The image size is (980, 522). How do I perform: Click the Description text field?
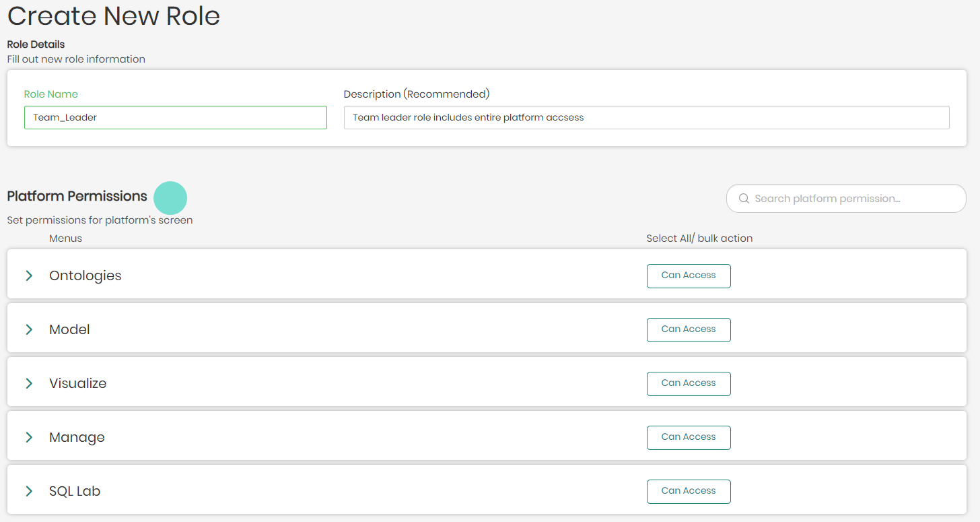point(646,117)
